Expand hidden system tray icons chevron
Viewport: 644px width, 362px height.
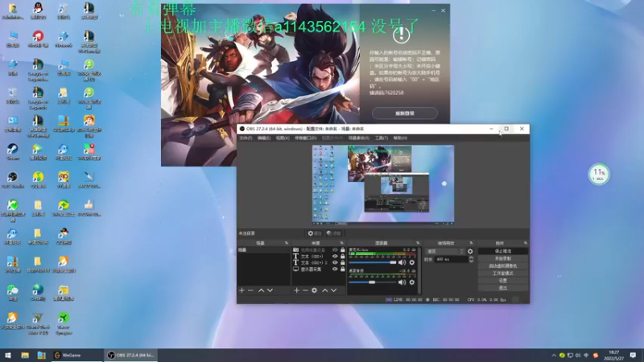click(554, 356)
